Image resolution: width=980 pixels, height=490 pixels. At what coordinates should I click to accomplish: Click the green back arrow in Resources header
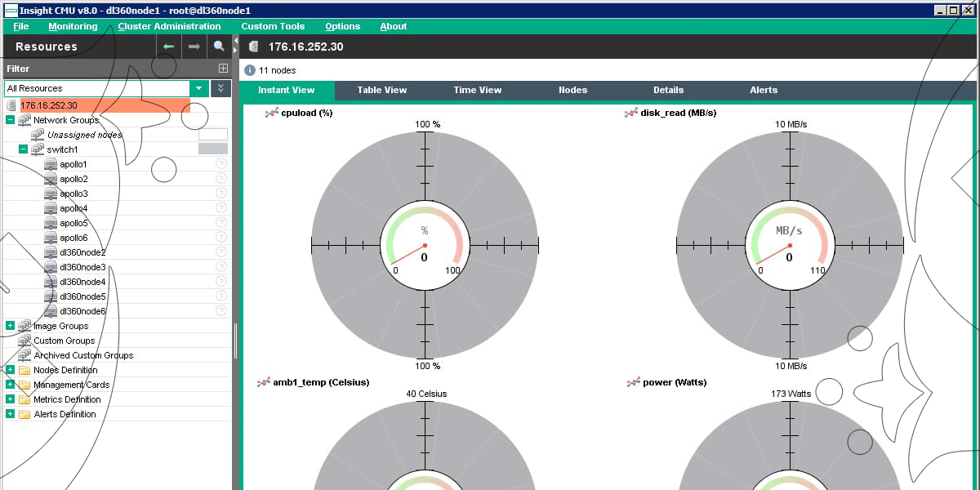pos(168,47)
